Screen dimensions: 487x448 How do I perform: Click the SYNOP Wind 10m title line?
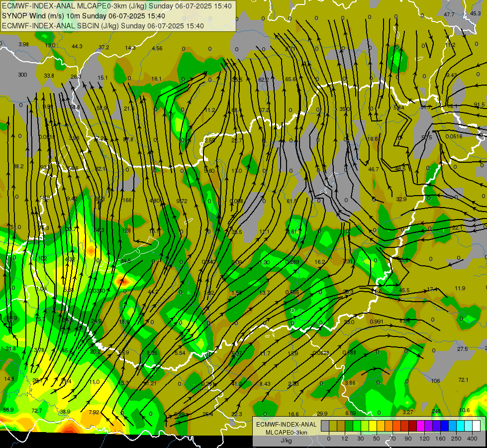(84, 16)
